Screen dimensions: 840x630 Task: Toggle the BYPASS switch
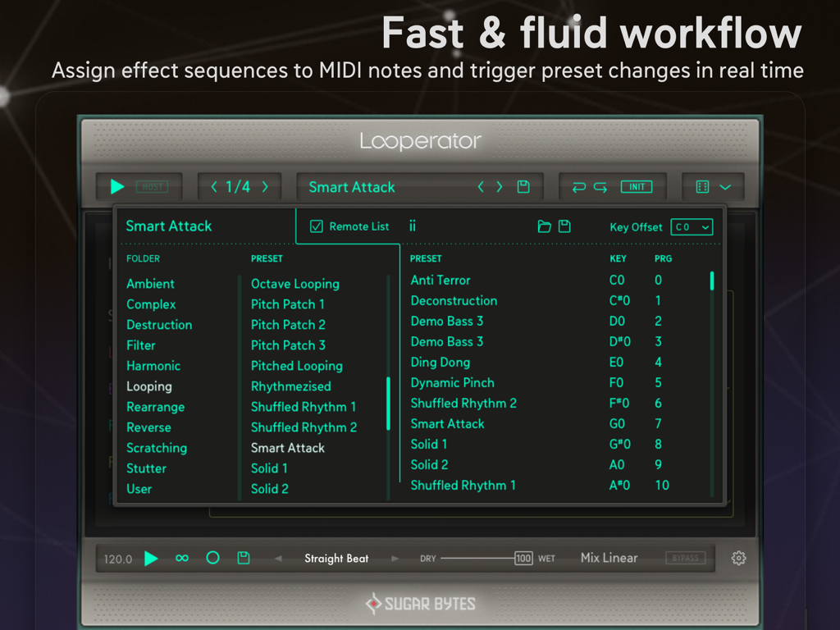687,557
